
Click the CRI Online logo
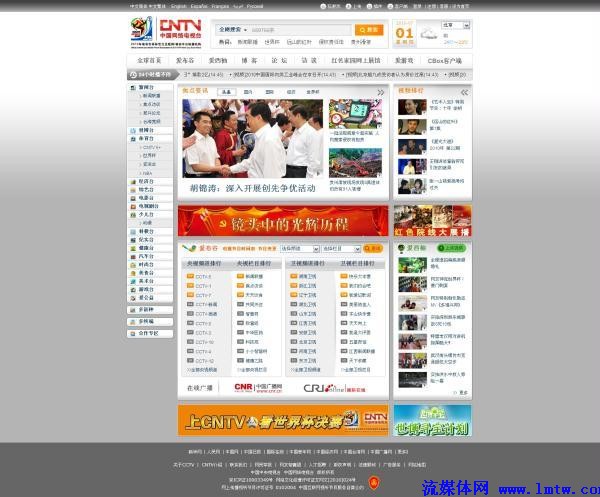pos(323,387)
